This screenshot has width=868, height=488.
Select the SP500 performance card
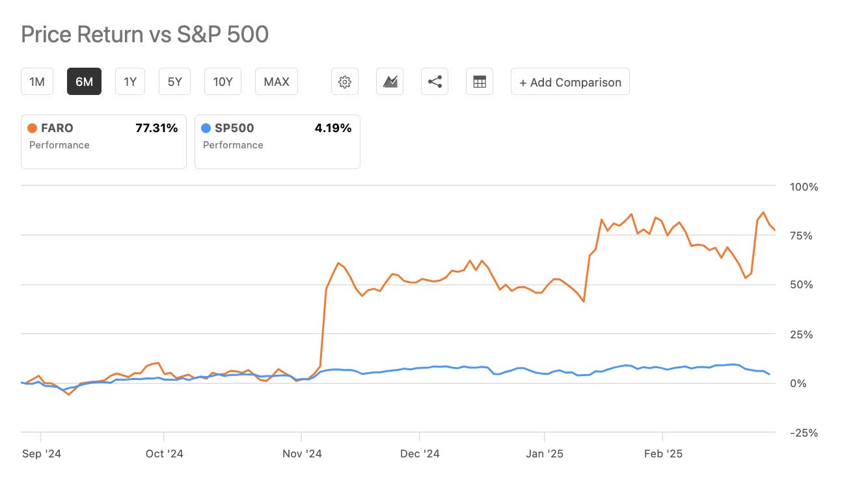277,141
